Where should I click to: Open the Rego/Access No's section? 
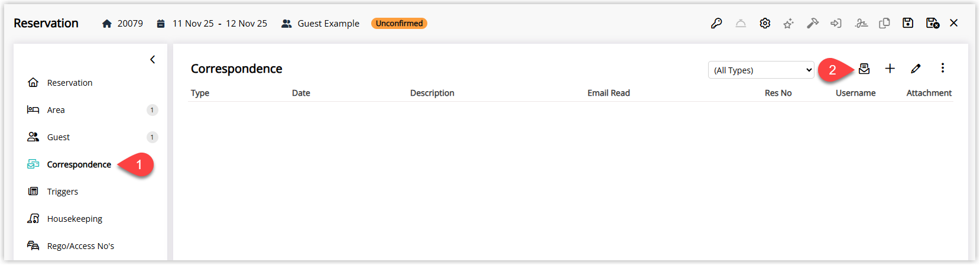[90, 246]
